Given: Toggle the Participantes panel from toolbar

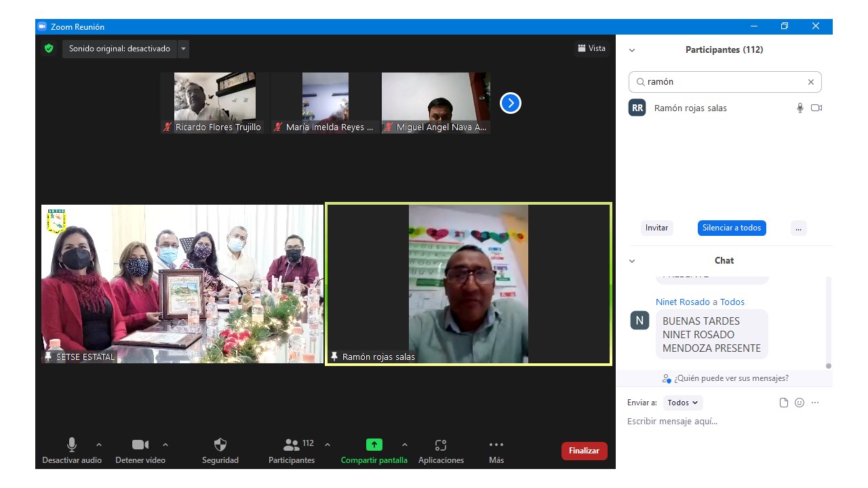Looking at the screenshot, I should tap(292, 451).
